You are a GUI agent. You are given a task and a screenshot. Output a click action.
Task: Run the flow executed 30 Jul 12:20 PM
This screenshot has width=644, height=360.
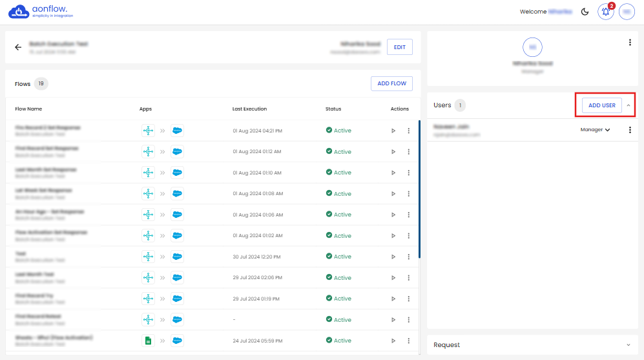(x=393, y=257)
